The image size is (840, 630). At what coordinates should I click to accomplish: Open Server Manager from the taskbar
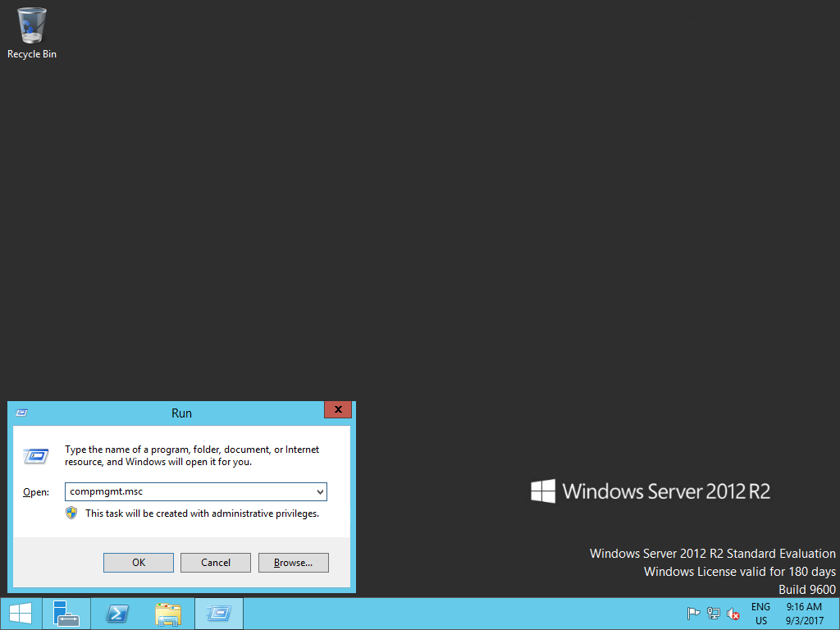coord(66,613)
